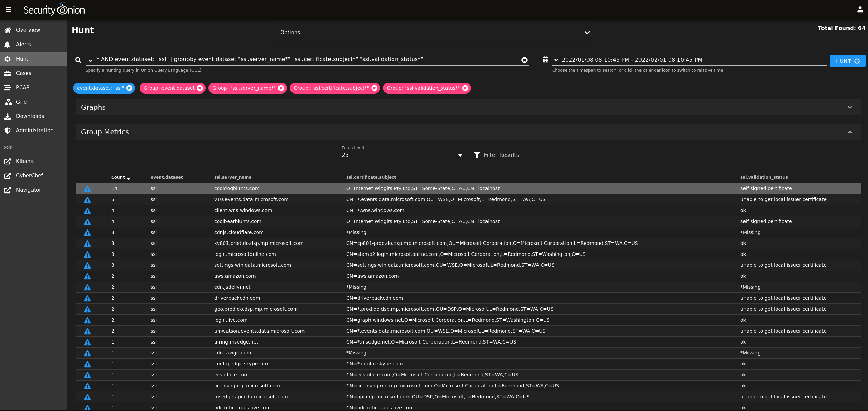Open the user account menu icon
Screen dimensions: 868x411
860,10
